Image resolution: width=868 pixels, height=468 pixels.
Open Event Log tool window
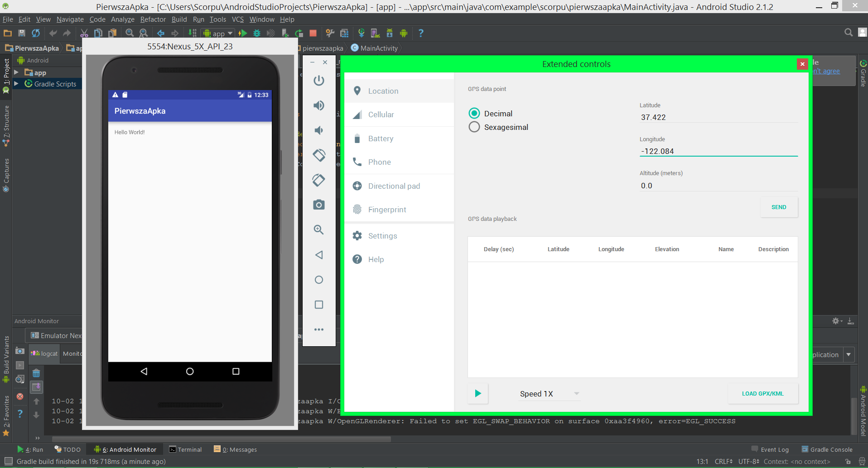(x=770, y=449)
